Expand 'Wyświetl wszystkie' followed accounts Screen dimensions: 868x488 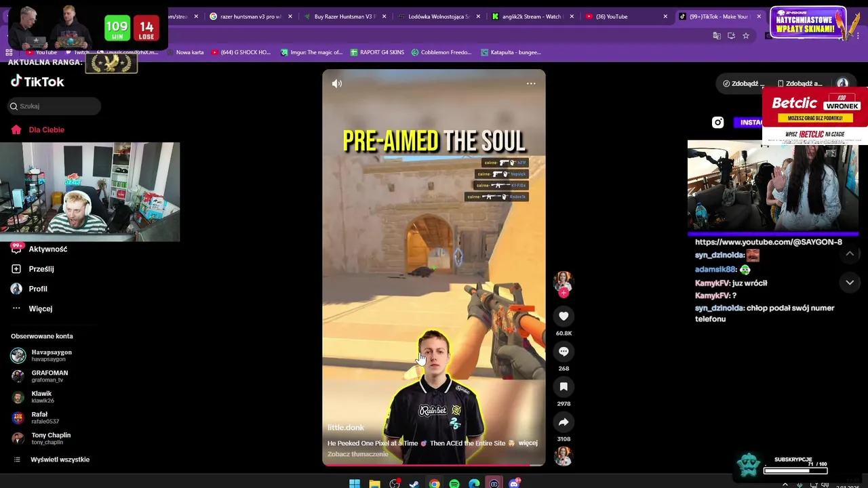[52, 460]
